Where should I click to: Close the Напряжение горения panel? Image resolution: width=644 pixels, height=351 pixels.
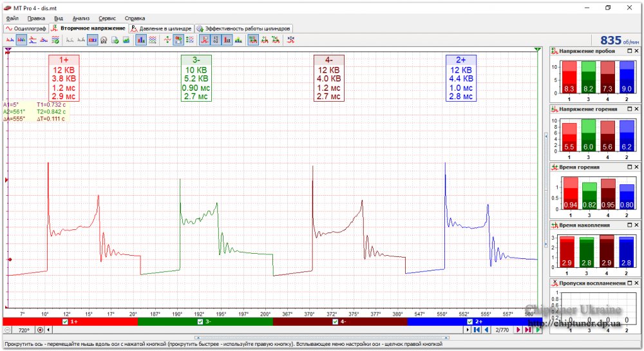[x=637, y=109]
